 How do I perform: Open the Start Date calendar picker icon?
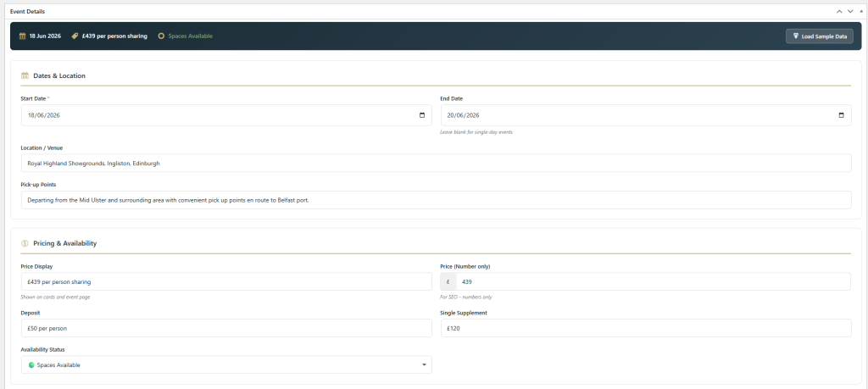(422, 115)
